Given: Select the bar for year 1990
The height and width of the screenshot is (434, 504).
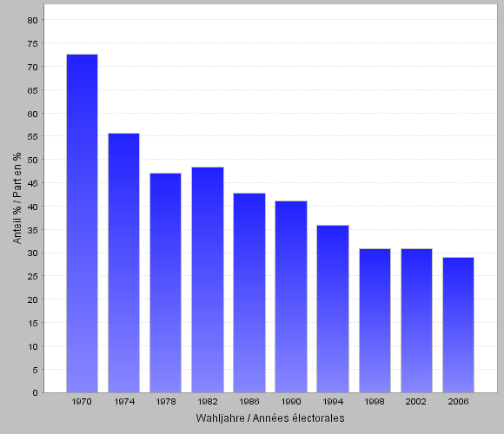Looking at the screenshot, I should coord(291,297).
